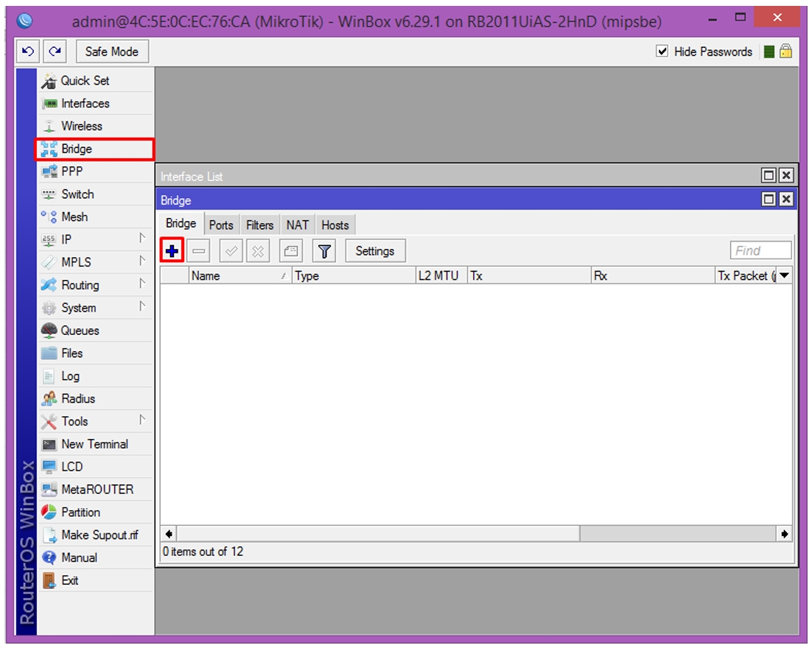The image size is (812, 648).
Task: Open the Mesh sidebar entry
Action: click(97, 217)
